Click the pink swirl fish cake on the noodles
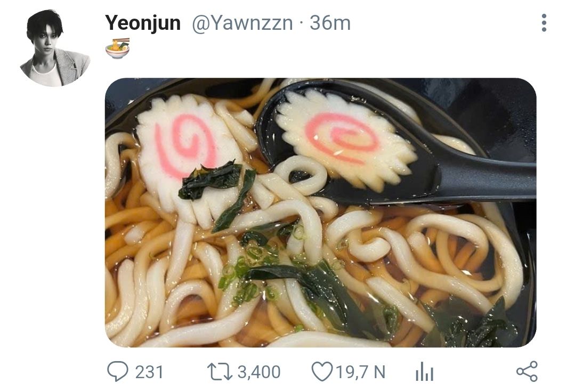 click(x=184, y=141)
